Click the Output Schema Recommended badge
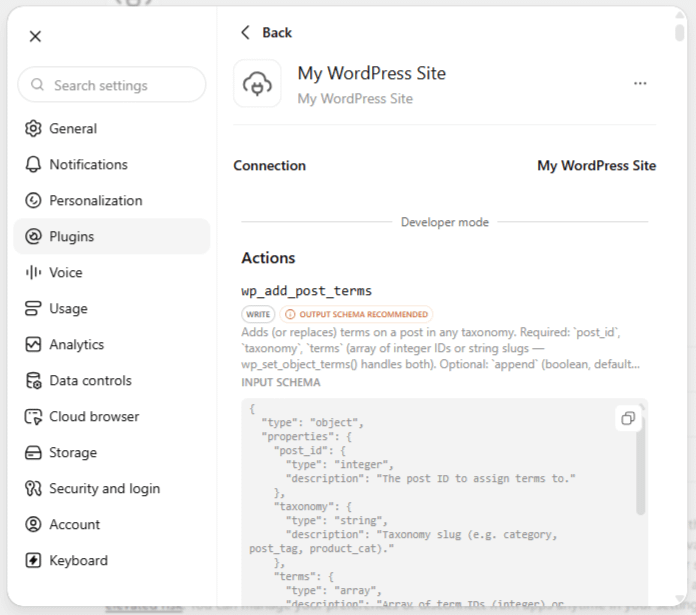This screenshot has width=696, height=615. (x=356, y=314)
